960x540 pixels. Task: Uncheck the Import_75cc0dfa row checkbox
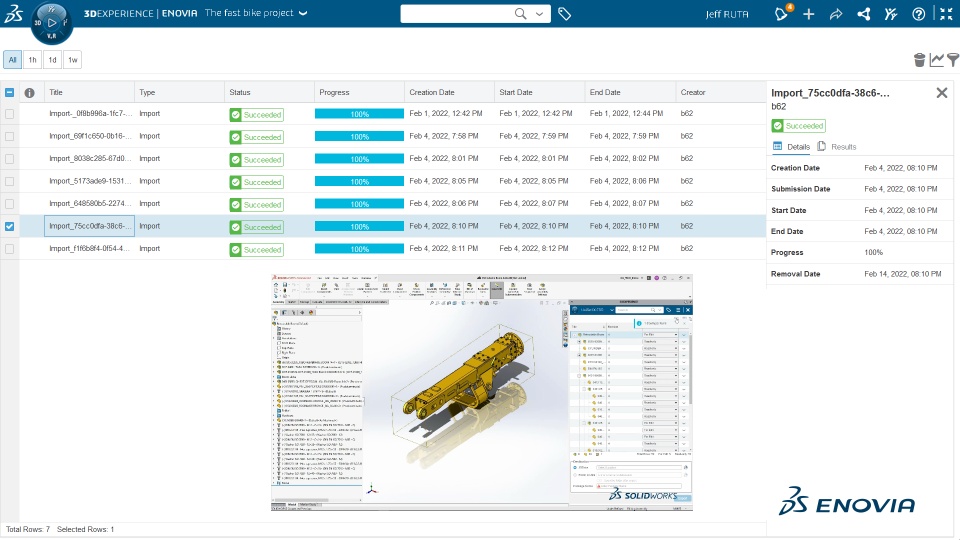coord(9,227)
